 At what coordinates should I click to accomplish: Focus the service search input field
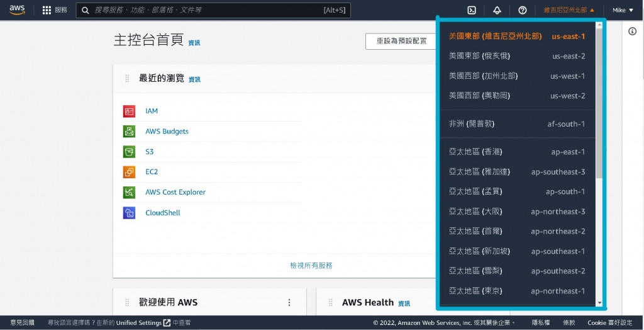pyautogui.click(x=213, y=10)
